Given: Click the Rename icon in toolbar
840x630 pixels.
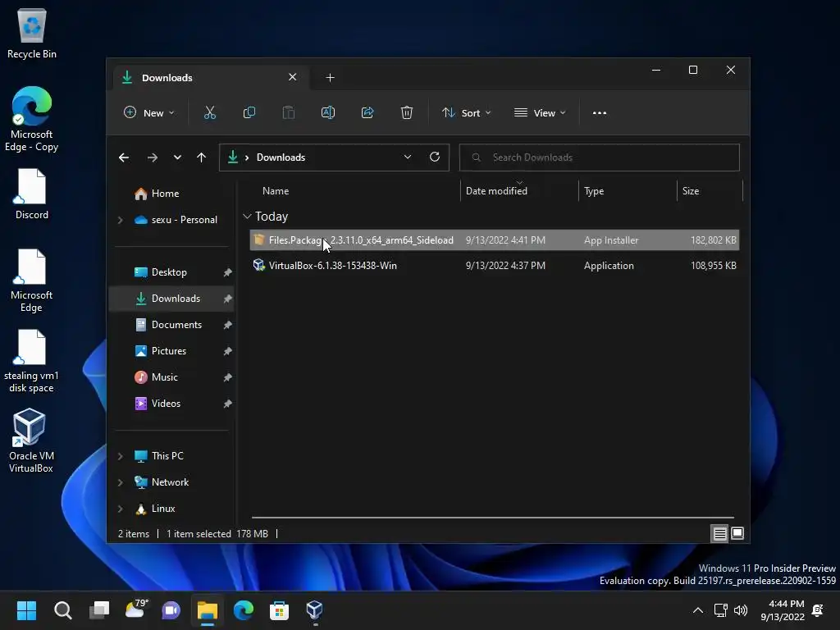Looking at the screenshot, I should 328,112.
